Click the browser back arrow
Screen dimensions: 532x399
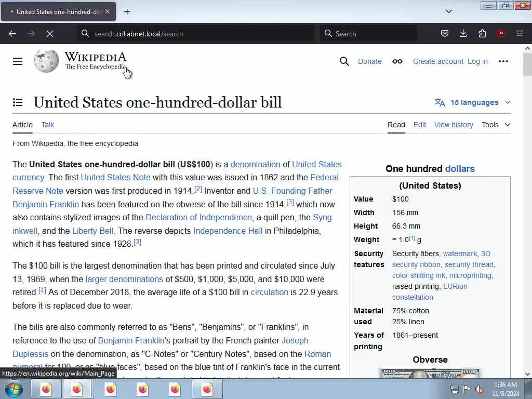tap(12, 34)
